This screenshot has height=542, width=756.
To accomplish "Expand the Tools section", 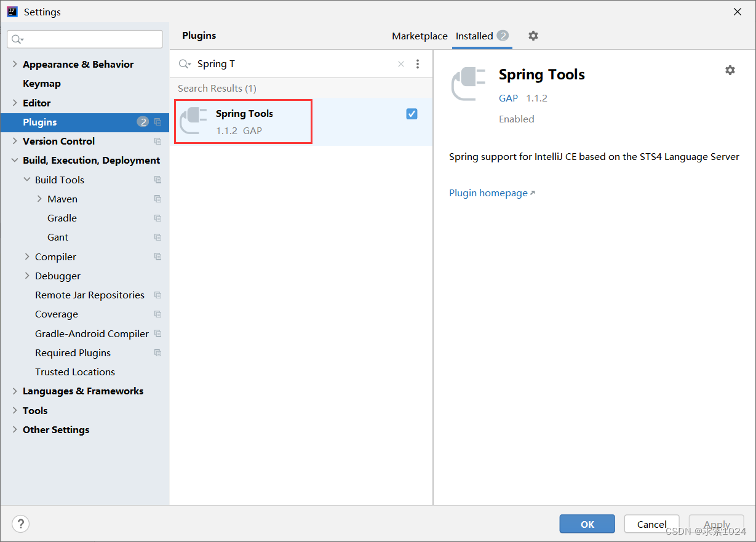I will pyautogui.click(x=15, y=410).
